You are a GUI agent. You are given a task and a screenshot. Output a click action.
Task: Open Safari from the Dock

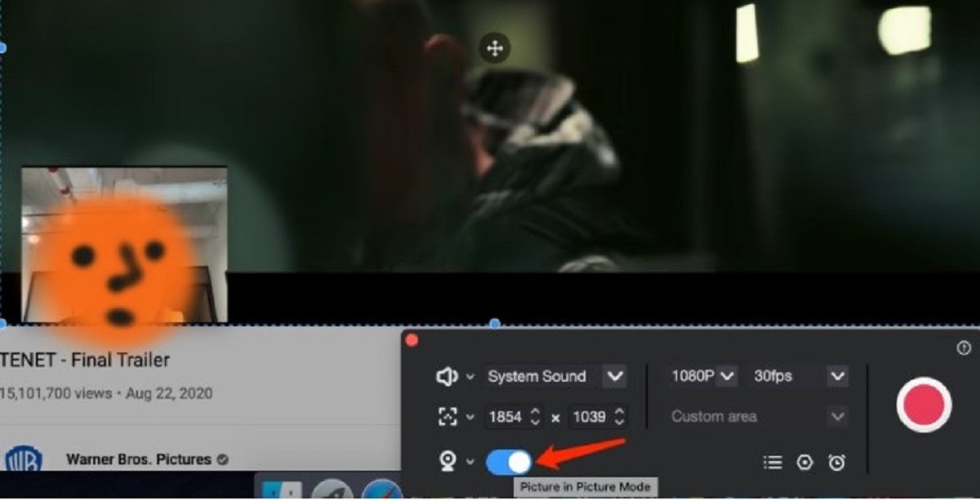coord(383,490)
